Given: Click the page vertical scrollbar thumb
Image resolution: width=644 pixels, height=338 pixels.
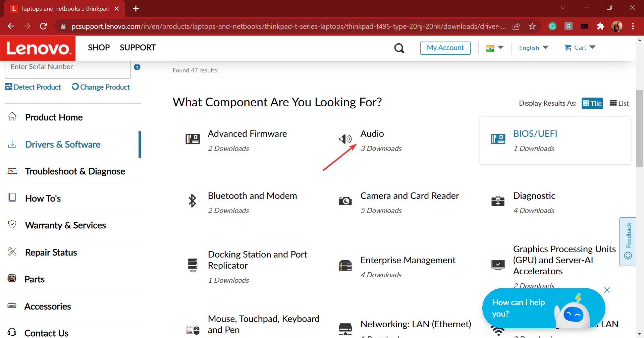Looking at the screenshot, I should pyautogui.click(x=640, y=128).
